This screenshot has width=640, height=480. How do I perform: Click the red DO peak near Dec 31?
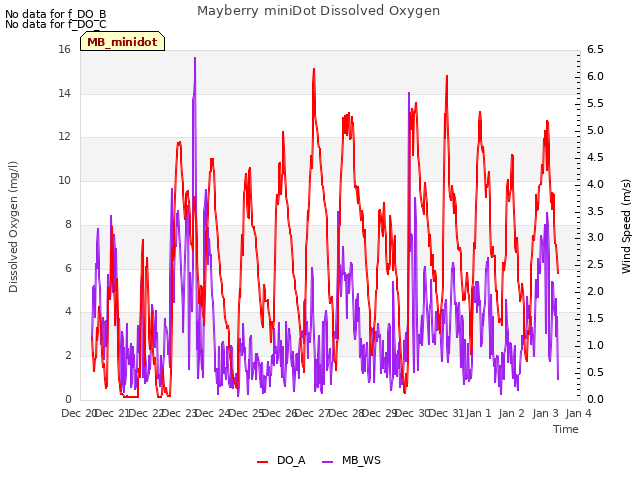[447, 78]
